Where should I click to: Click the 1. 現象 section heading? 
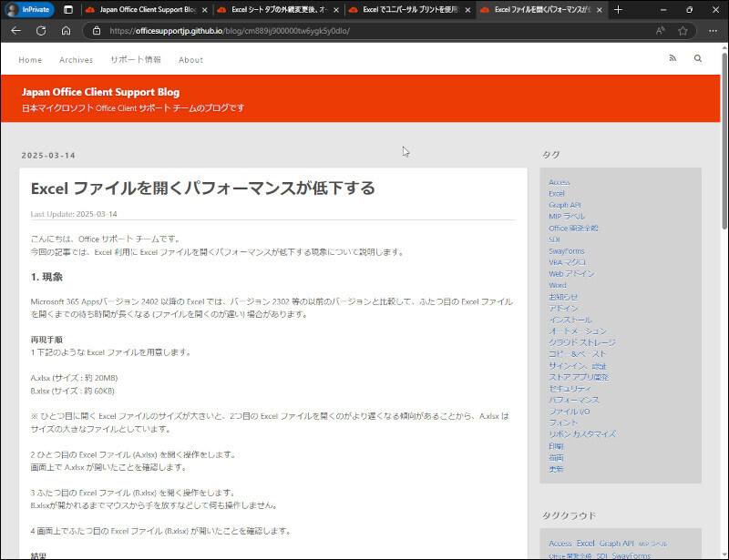tap(46, 277)
